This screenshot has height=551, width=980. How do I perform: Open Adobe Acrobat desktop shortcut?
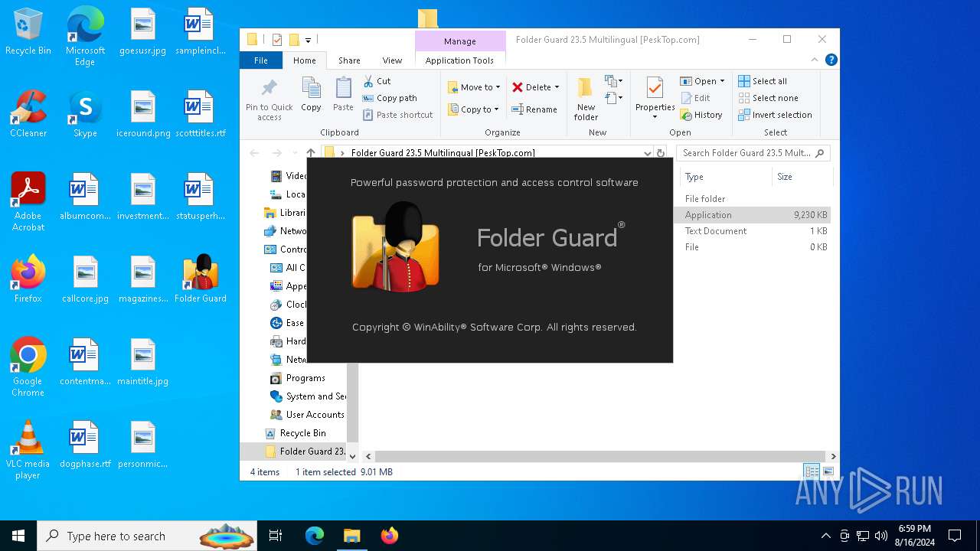click(28, 201)
